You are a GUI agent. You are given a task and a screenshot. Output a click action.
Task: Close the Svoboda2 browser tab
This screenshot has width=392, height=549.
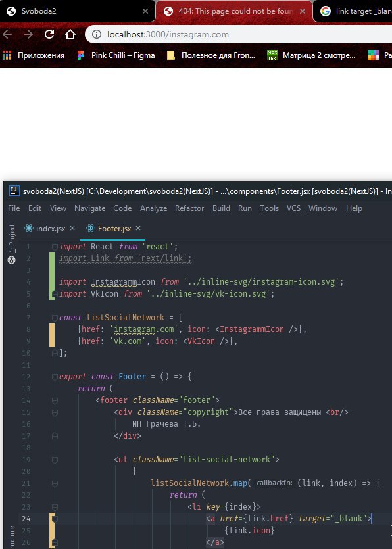click(145, 11)
